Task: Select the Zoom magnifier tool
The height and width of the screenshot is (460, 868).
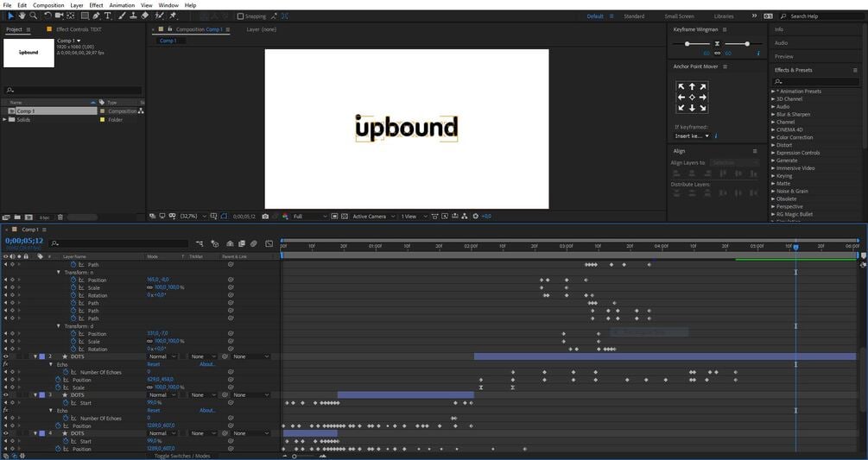Action: (33, 16)
